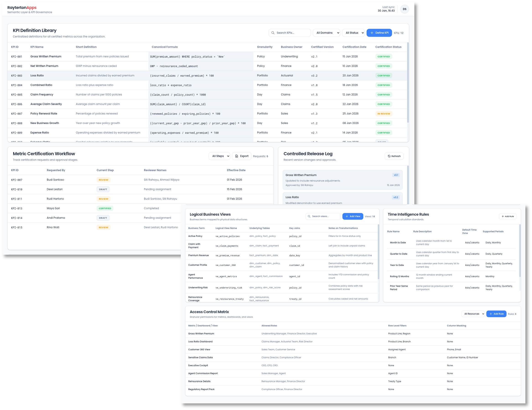Toggle the REVIEW badge for Budi Santoso's request

coord(103,180)
